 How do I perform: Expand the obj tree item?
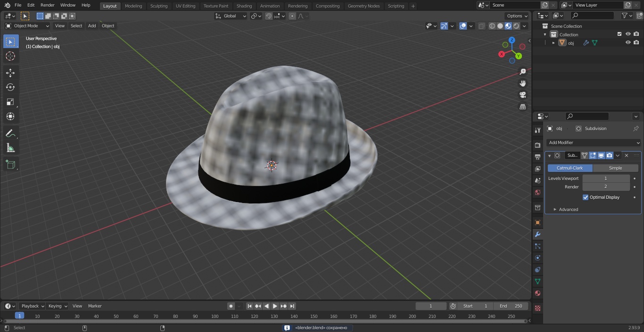[x=553, y=43]
